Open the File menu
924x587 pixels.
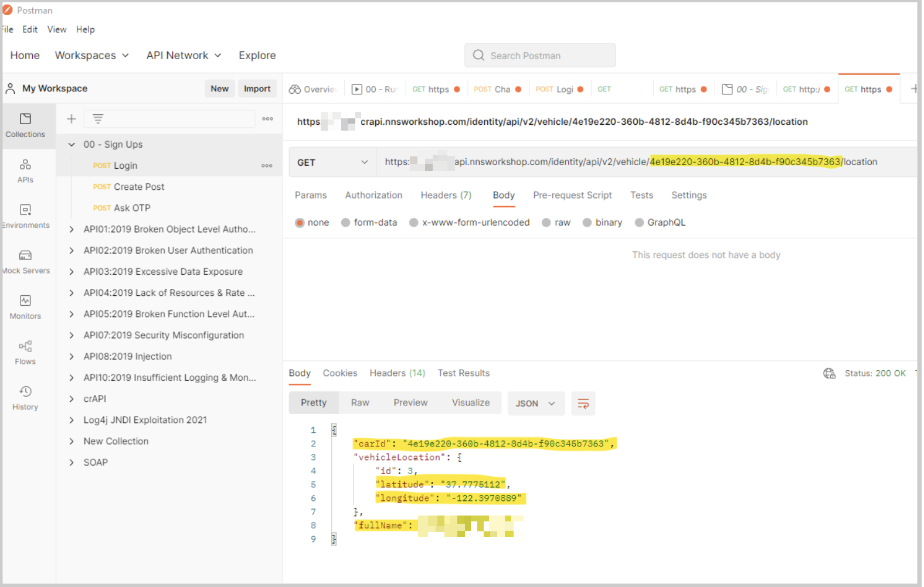(8, 29)
